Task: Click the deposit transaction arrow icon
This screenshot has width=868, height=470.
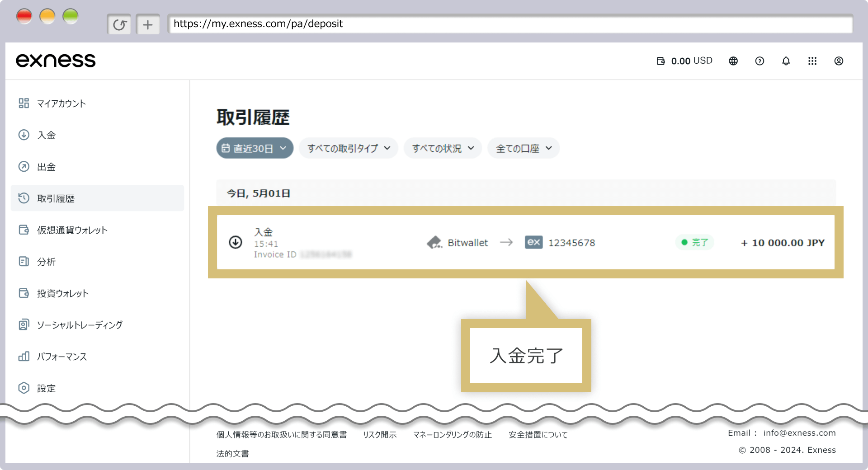Action: pos(235,243)
